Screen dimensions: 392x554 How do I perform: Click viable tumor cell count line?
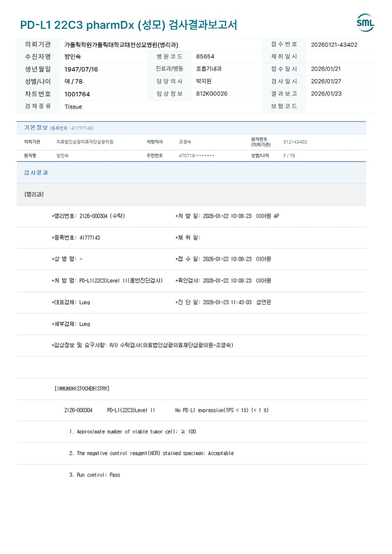click(132, 432)
